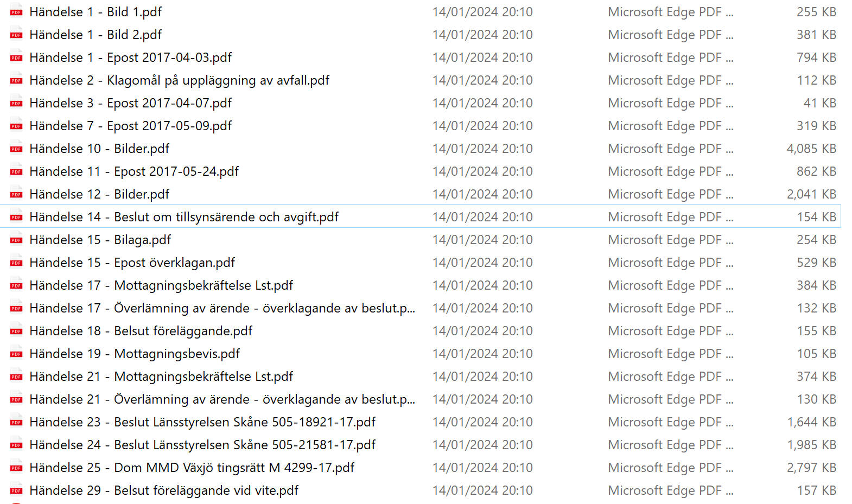Click the 41 KB size value
Image resolution: width=852 pixels, height=504 pixels.
tap(820, 103)
